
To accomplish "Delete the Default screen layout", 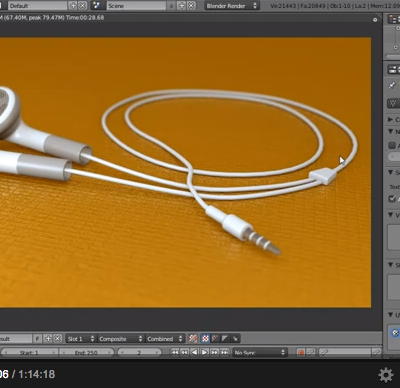I will [83, 6].
